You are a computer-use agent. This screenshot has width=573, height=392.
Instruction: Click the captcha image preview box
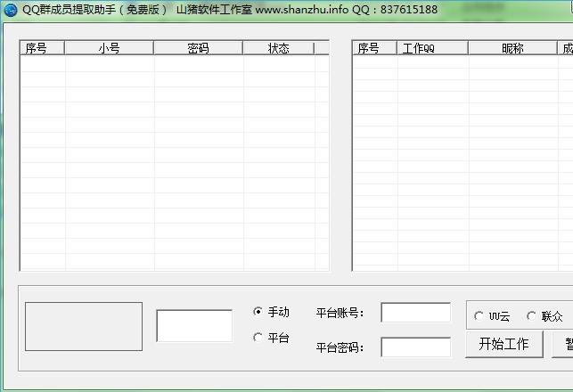coord(83,326)
